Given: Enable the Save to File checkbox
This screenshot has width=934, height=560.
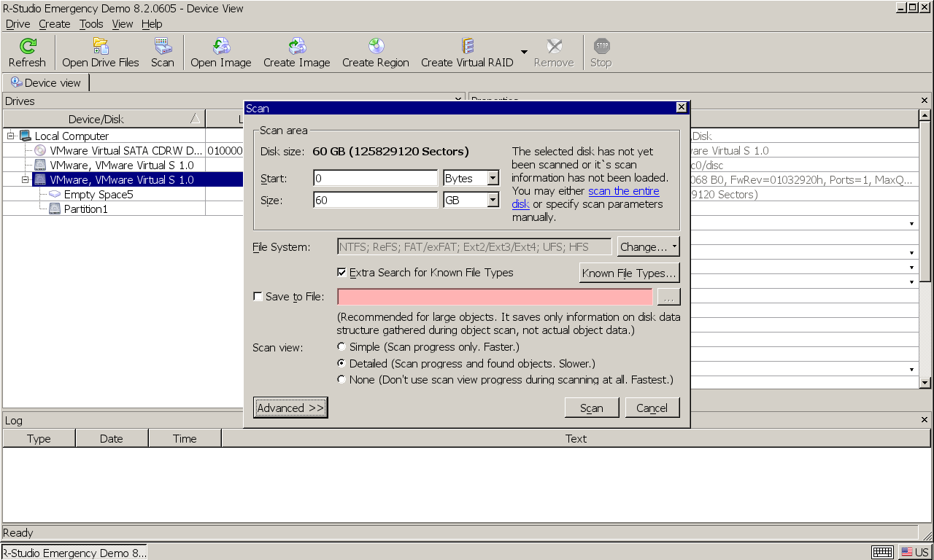Looking at the screenshot, I should tap(258, 297).
